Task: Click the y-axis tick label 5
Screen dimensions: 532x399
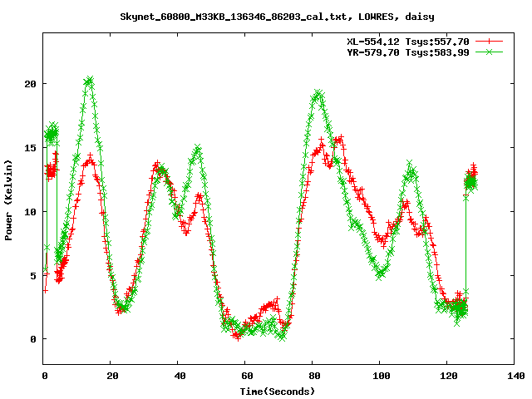Action: click(x=33, y=275)
